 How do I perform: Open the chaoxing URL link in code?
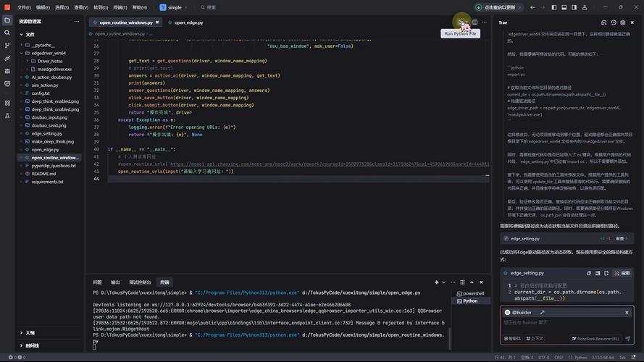point(330,164)
